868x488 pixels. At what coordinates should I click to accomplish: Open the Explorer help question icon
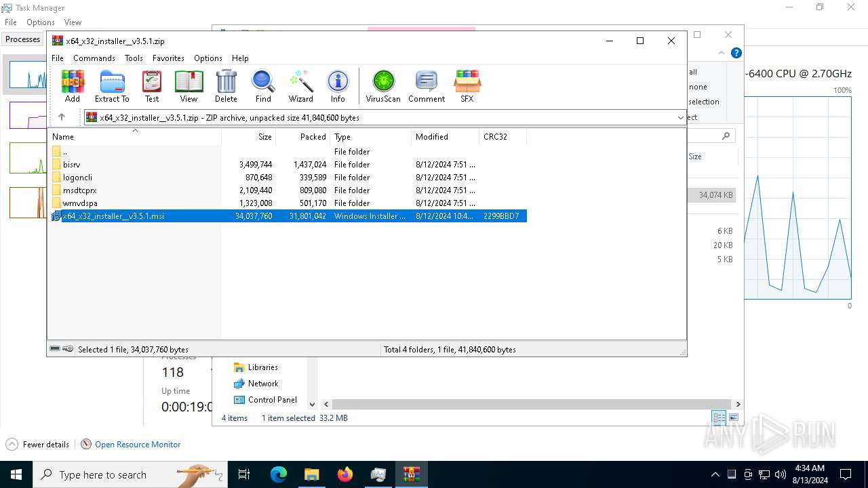[x=736, y=53]
